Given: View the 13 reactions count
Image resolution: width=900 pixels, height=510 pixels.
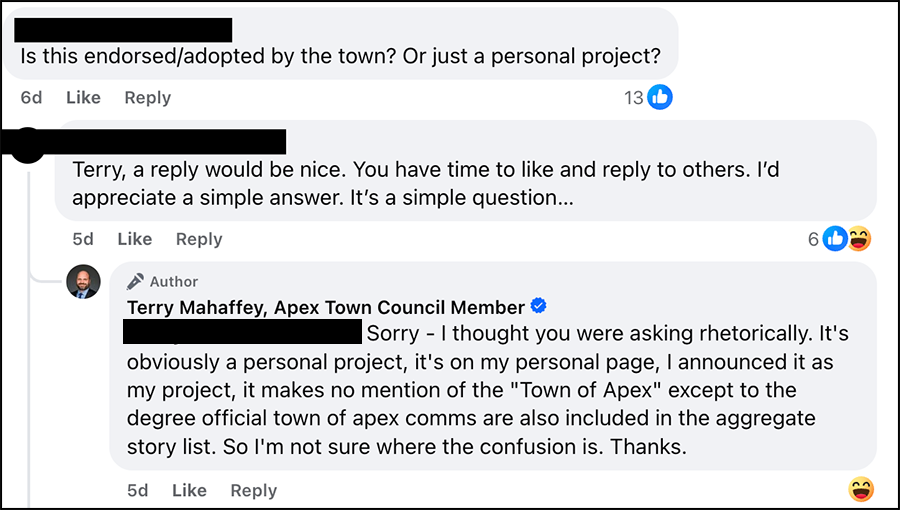Looking at the screenshot, I should tap(633, 98).
